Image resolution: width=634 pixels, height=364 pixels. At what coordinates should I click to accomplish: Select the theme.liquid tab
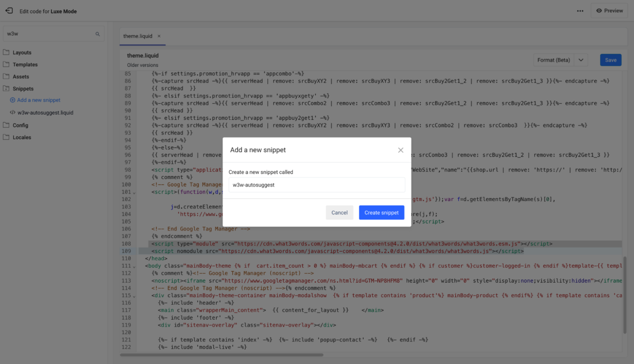(138, 36)
